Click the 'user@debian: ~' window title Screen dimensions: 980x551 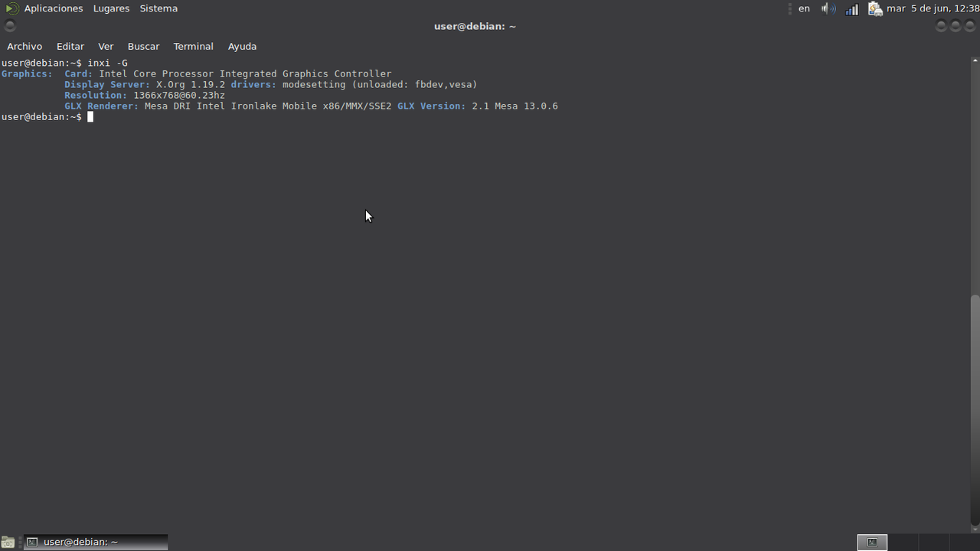click(x=475, y=26)
